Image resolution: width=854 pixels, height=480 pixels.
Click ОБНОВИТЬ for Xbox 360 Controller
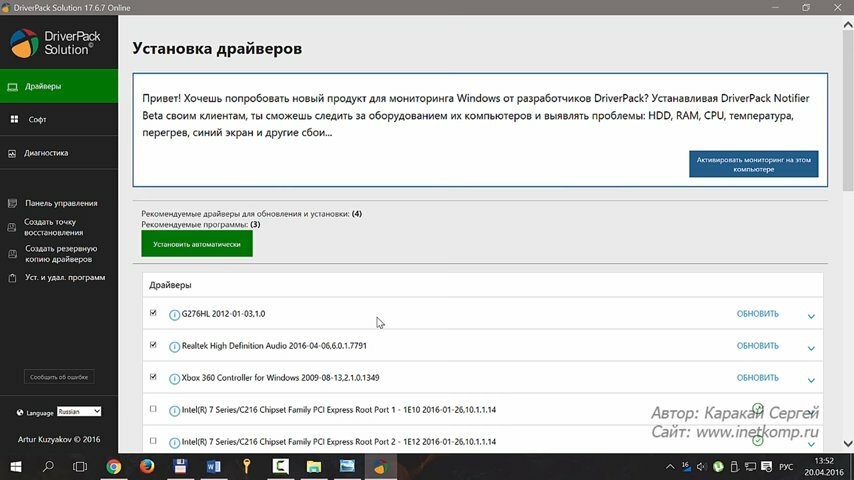(x=758, y=378)
